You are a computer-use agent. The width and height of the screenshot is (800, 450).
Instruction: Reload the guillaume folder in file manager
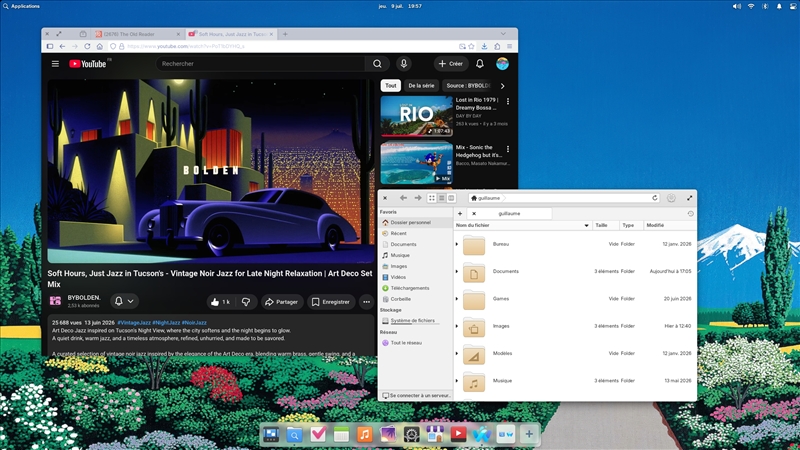coord(655,198)
